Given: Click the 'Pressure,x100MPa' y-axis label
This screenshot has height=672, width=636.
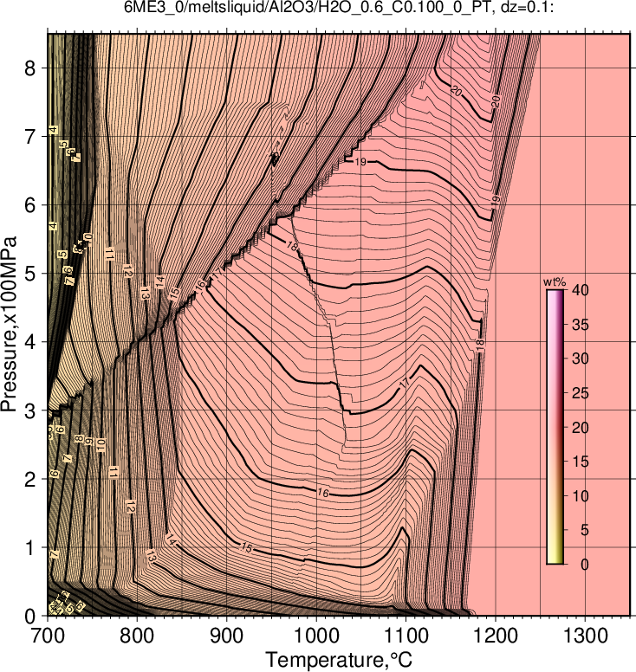Looking at the screenshot, I should point(9,324).
